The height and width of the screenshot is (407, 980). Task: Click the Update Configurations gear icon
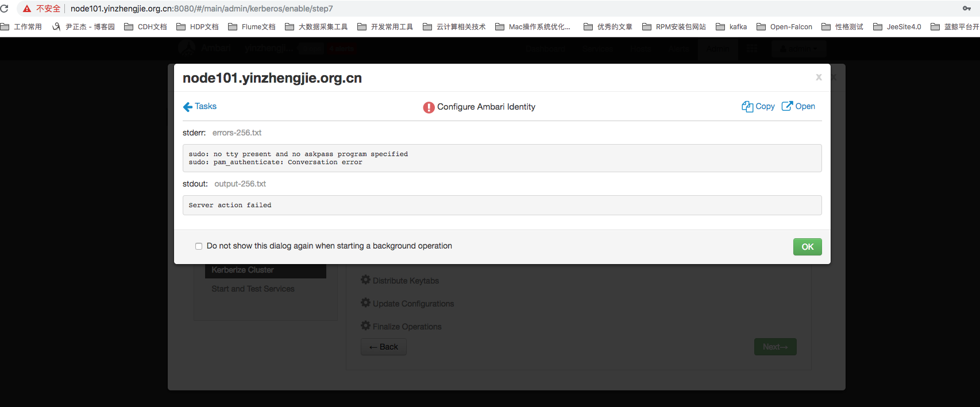(x=365, y=303)
